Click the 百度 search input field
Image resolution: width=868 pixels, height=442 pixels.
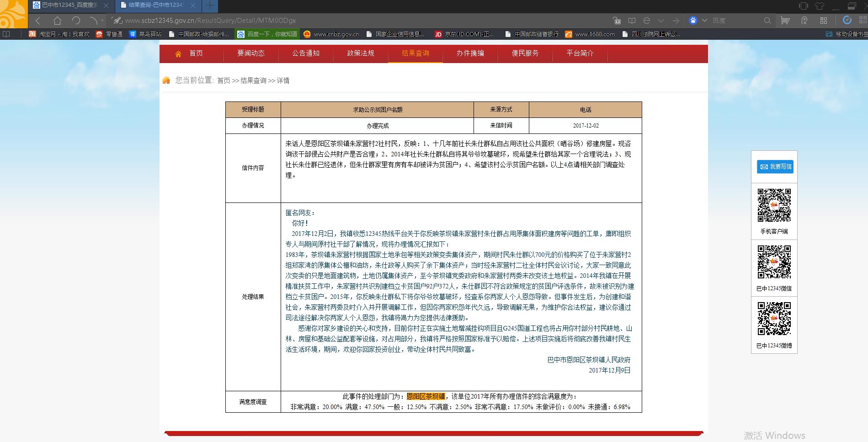coord(734,21)
